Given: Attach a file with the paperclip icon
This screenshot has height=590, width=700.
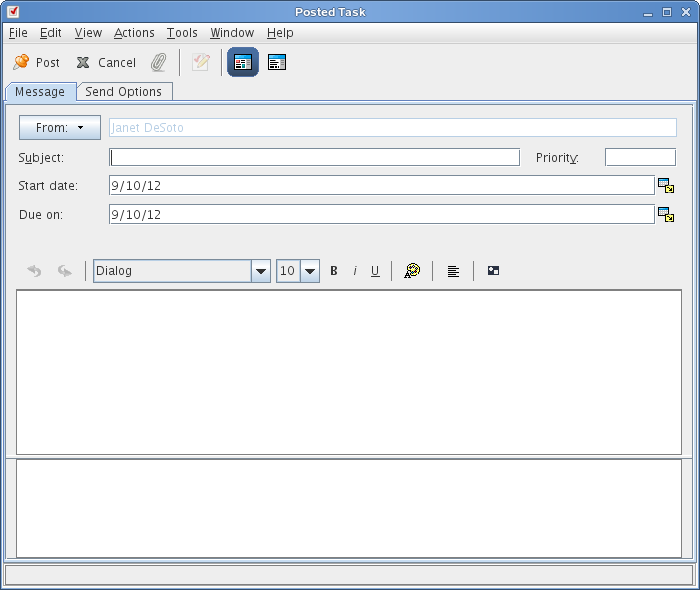Looking at the screenshot, I should coord(158,62).
